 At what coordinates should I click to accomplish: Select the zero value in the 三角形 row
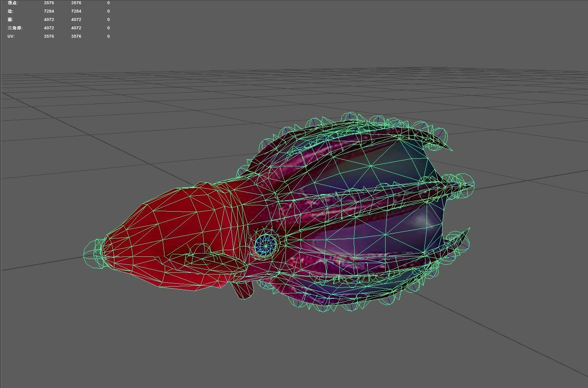(x=109, y=28)
